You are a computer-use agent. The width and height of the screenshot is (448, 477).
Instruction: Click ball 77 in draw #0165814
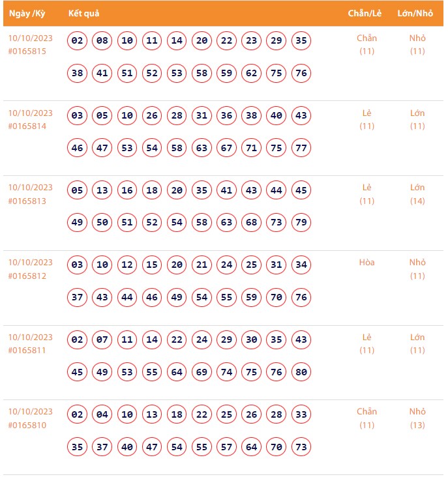(301, 148)
